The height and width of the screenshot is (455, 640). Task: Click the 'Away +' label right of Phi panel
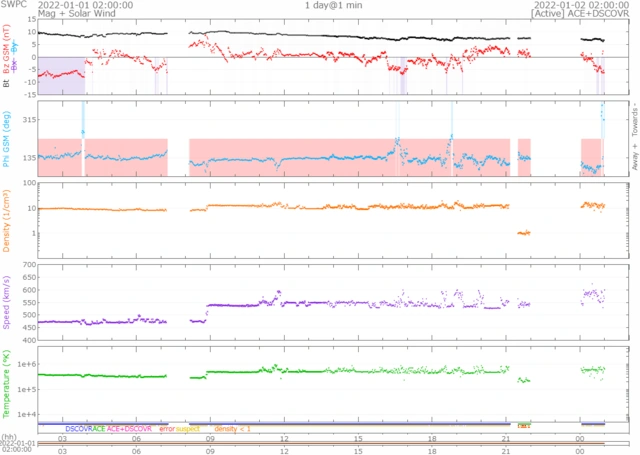click(x=633, y=160)
